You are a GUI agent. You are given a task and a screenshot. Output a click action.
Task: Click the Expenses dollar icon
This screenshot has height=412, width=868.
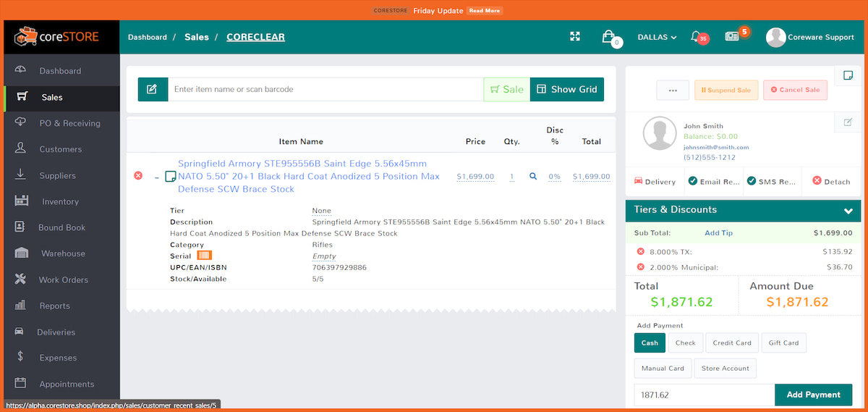(x=20, y=357)
